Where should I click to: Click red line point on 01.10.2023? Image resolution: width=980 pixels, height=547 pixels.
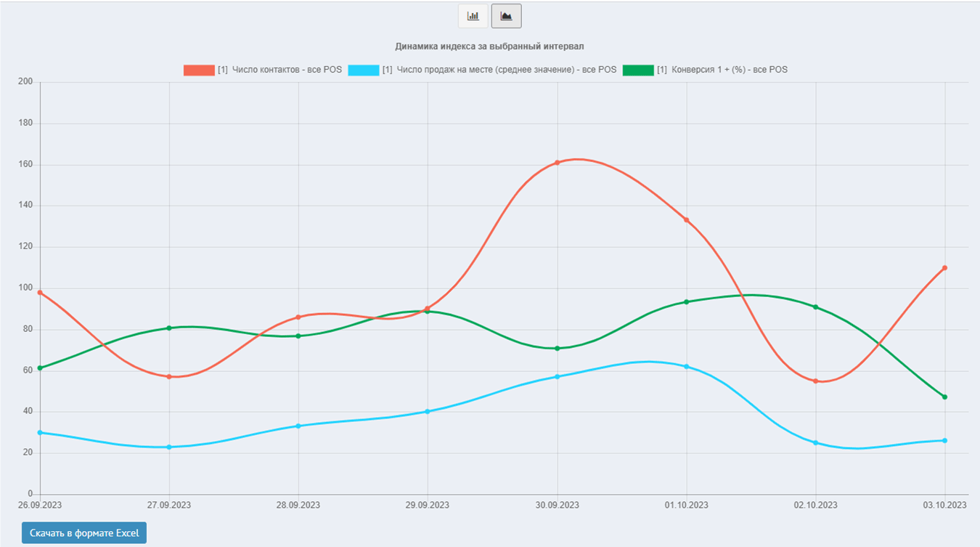coord(687,220)
